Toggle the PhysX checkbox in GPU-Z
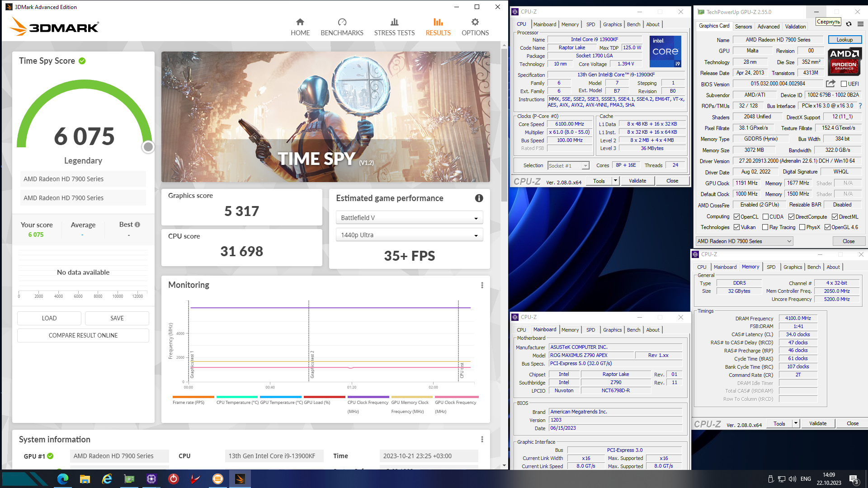Viewport: 868px width, 488px height. pyautogui.click(x=802, y=227)
